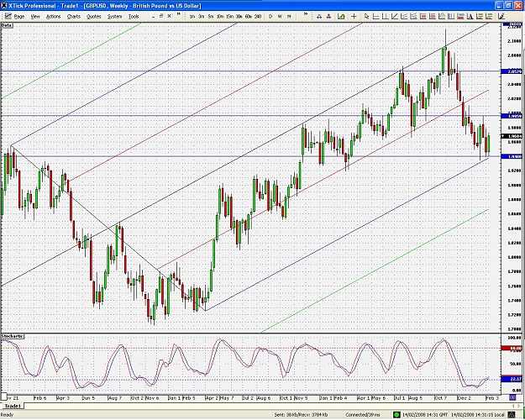Viewport: 525px width, 420px height.
Task: Select the arrow pointer tool
Action: pyautogui.click(x=366, y=16)
